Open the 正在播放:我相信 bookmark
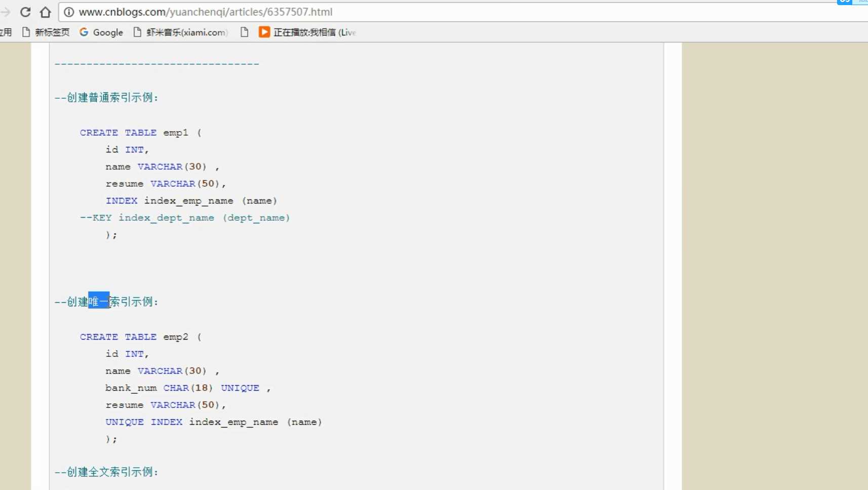Viewport: 868px width, 490px height. (307, 32)
